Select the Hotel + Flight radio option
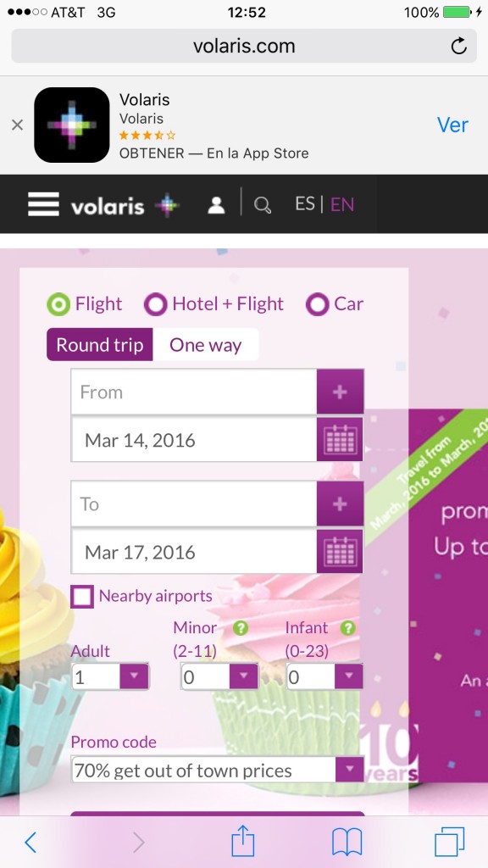 pos(213,304)
